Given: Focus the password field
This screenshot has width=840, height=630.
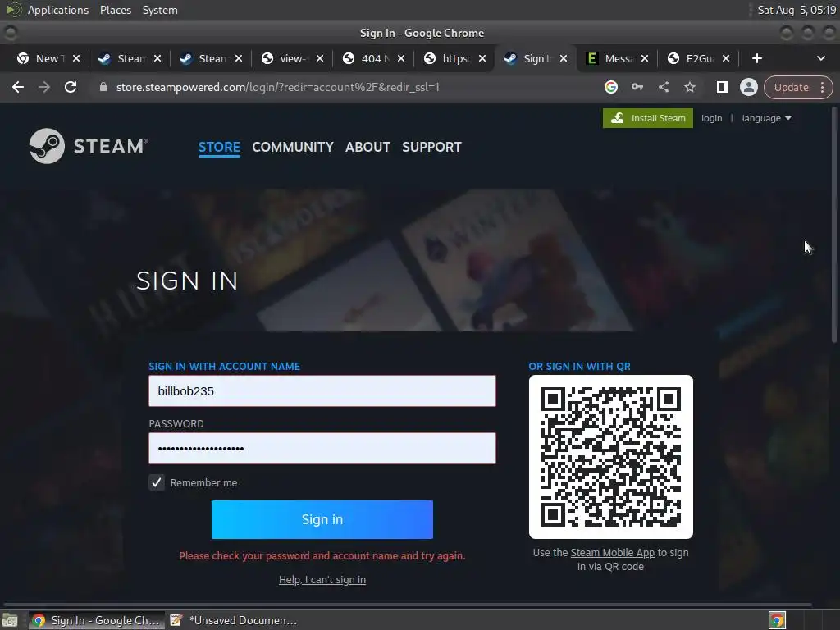Looking at the screenshot, I should [322, 449].
